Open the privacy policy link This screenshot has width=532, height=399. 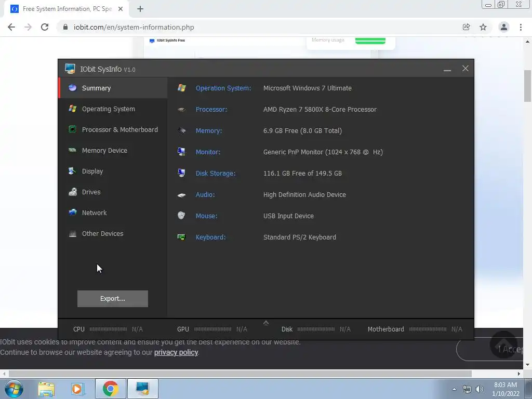tap(176, 353)
